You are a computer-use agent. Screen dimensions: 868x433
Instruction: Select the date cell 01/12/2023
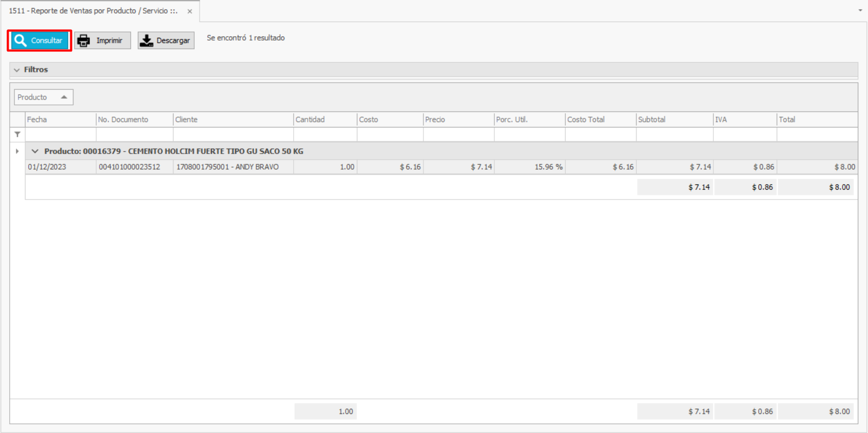[x=61, y=167]
